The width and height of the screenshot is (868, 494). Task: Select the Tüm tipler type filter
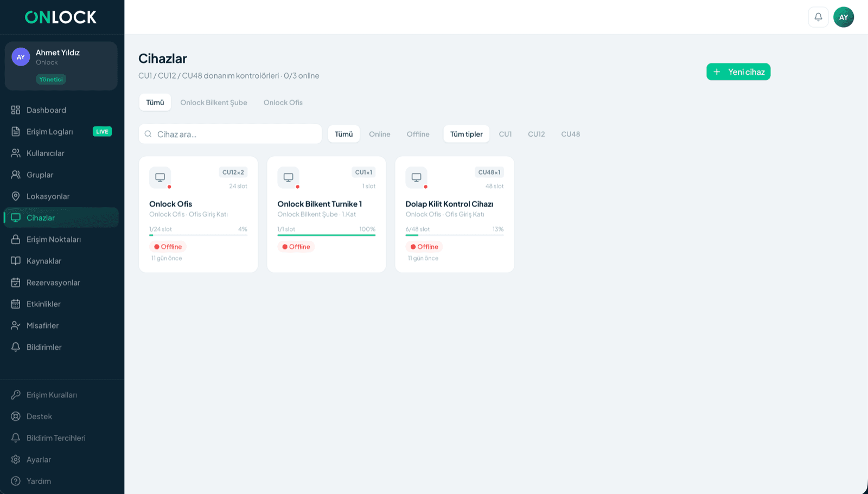click(467, 134)
